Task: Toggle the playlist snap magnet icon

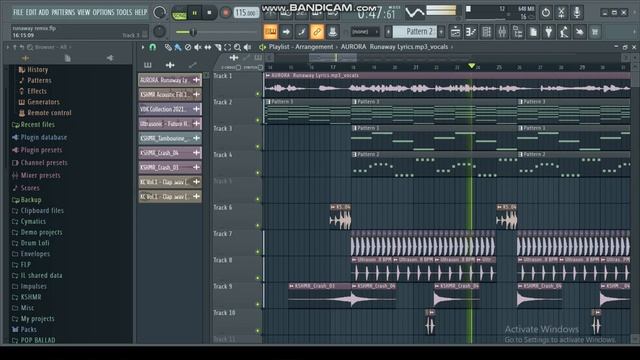Action: pyautogui.click(x=153, y=47)
